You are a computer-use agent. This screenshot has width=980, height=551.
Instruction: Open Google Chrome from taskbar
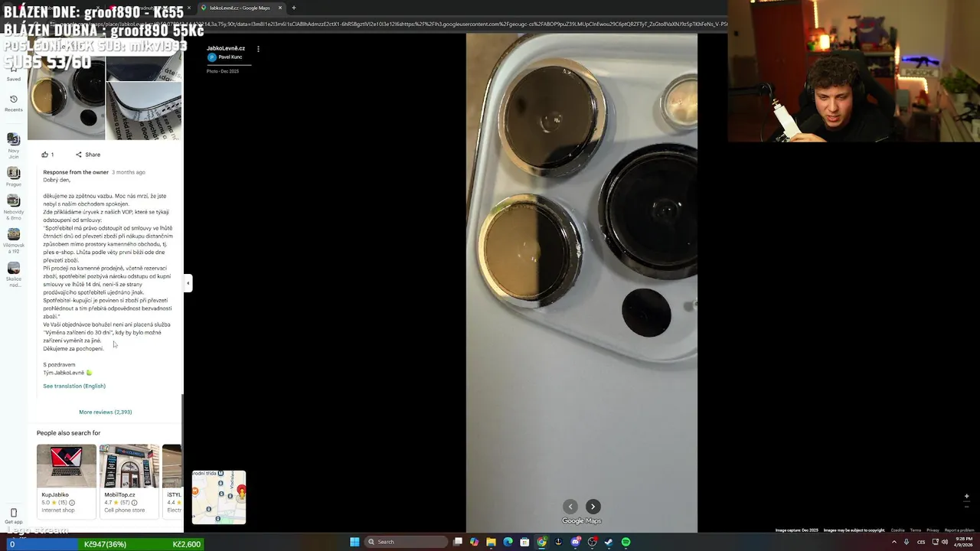pos(541,542)
